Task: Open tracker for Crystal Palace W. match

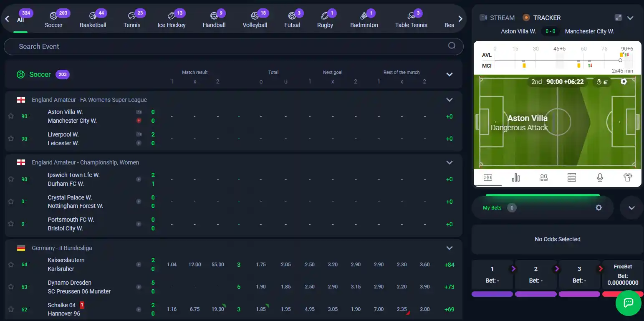Action: coord(139,202)
